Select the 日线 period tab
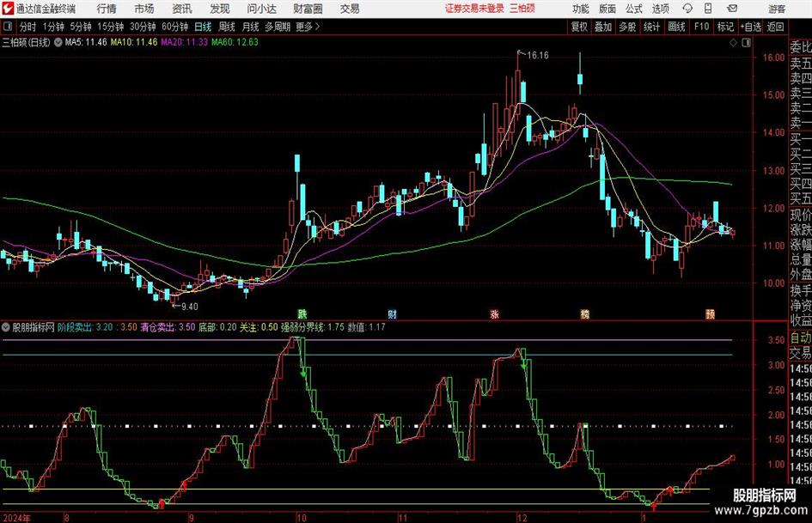The image size is (812, 523). coord(203,27)
